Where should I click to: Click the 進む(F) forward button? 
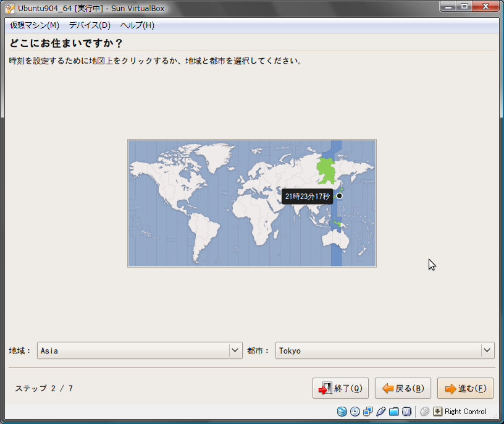click(x=465, y=388)
